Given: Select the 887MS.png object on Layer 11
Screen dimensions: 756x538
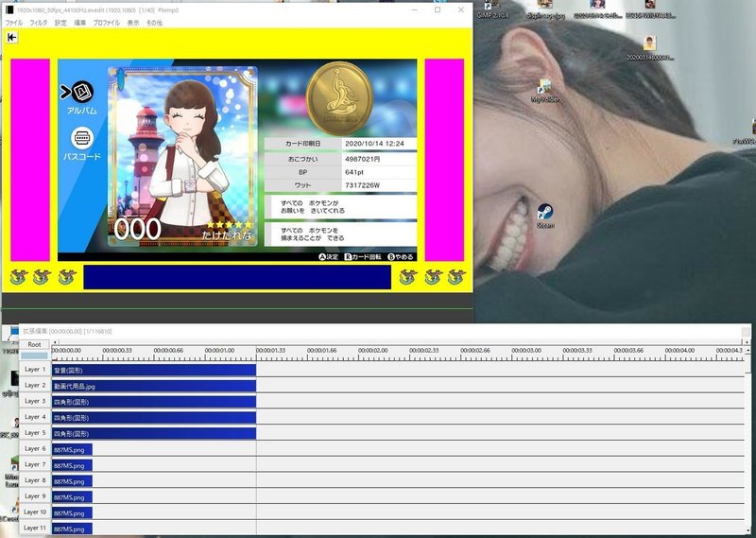Looking at the screenshot, I should (x=73, y=529).
